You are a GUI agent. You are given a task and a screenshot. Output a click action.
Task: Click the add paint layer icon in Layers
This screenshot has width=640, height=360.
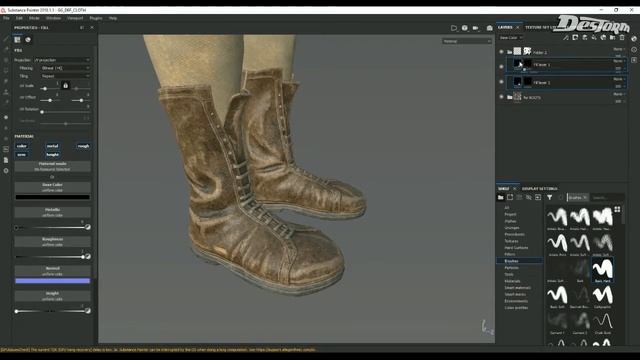click(584, 38)
